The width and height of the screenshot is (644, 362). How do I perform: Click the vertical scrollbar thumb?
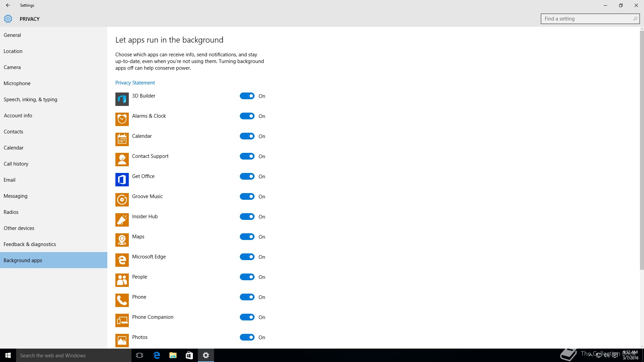point(642,150)
